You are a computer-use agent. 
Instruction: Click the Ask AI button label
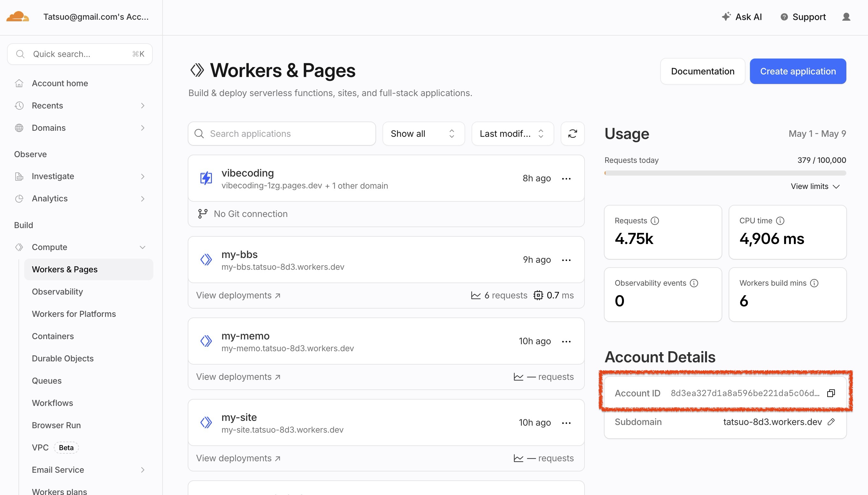[748, 17]
